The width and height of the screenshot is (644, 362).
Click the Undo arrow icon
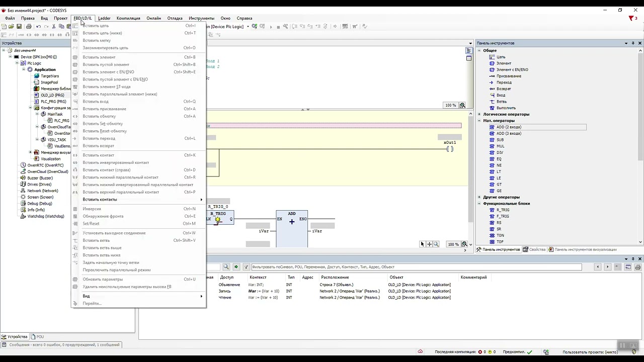pyautogui.click(x=38, y=26)
